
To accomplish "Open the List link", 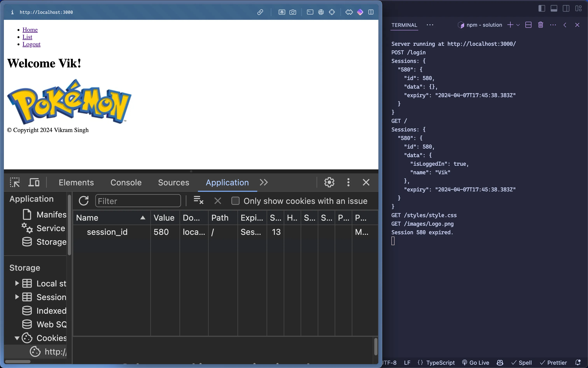I will pos(27,37).
